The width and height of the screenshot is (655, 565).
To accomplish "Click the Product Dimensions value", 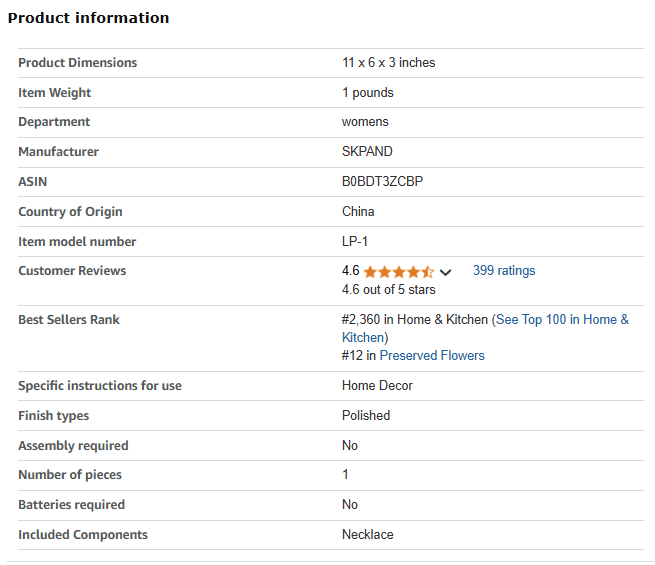I will (x=388, y=63).
